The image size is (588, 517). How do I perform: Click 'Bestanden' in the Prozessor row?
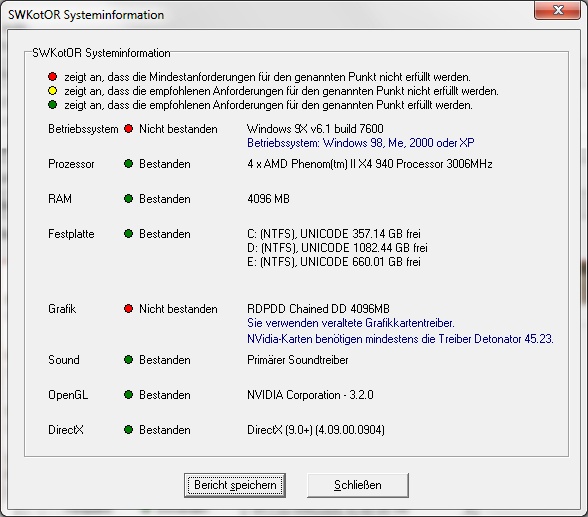click(165, 164)
